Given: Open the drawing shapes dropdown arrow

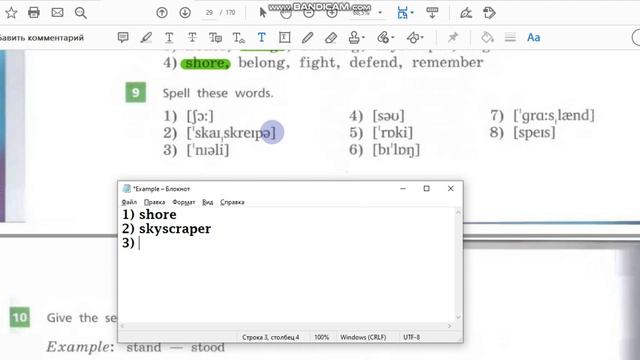Looking at the screenshot, I should [422, 38].
